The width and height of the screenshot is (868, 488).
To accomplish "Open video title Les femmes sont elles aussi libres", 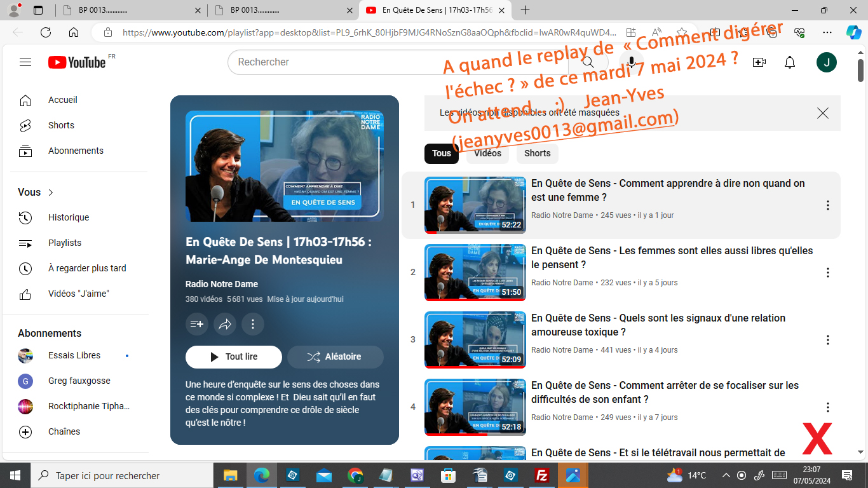I will point(672,257).
